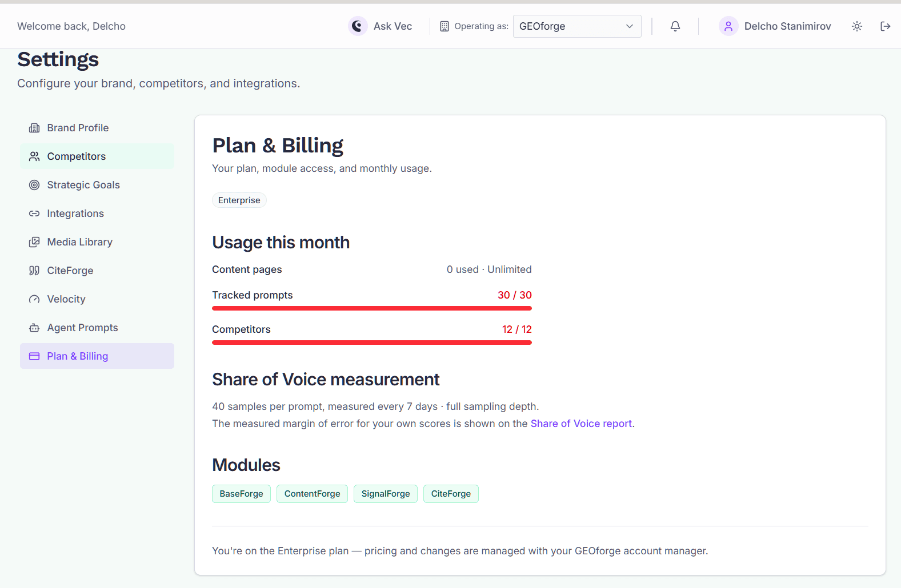Image resolution: width=901 pixels, height=588 pixels.
Task: Click the CiteForge quote icon
Action: pyautogui.click(x=34, y=271)
